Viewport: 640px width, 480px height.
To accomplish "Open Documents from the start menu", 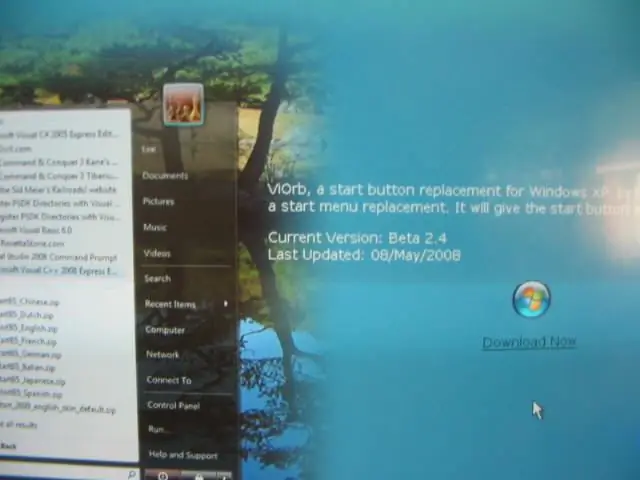I will (x=165, y=176).
